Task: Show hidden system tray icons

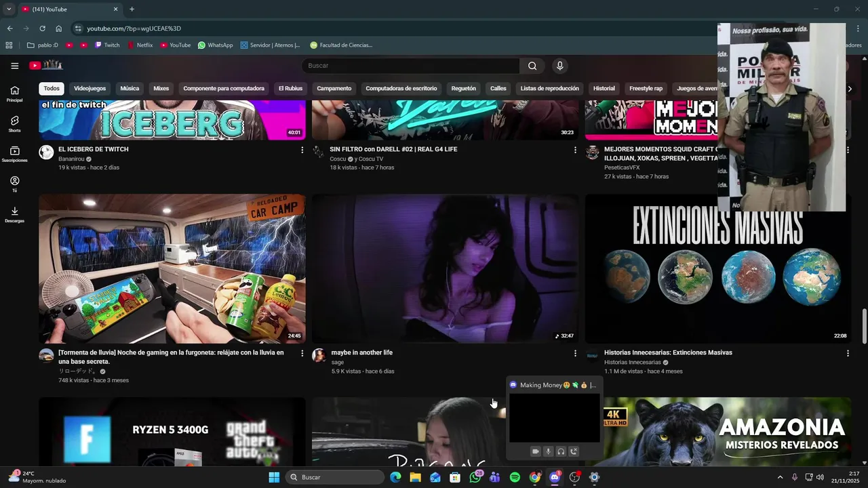Action: (780, 477)
